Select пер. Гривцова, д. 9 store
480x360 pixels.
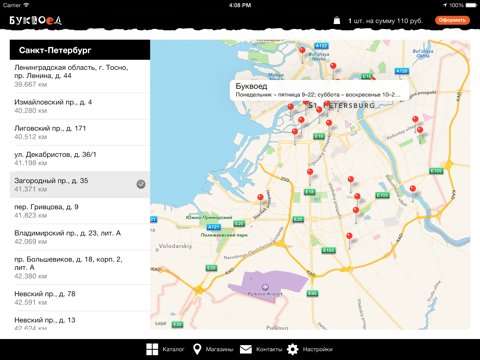(x=80, y=211)
